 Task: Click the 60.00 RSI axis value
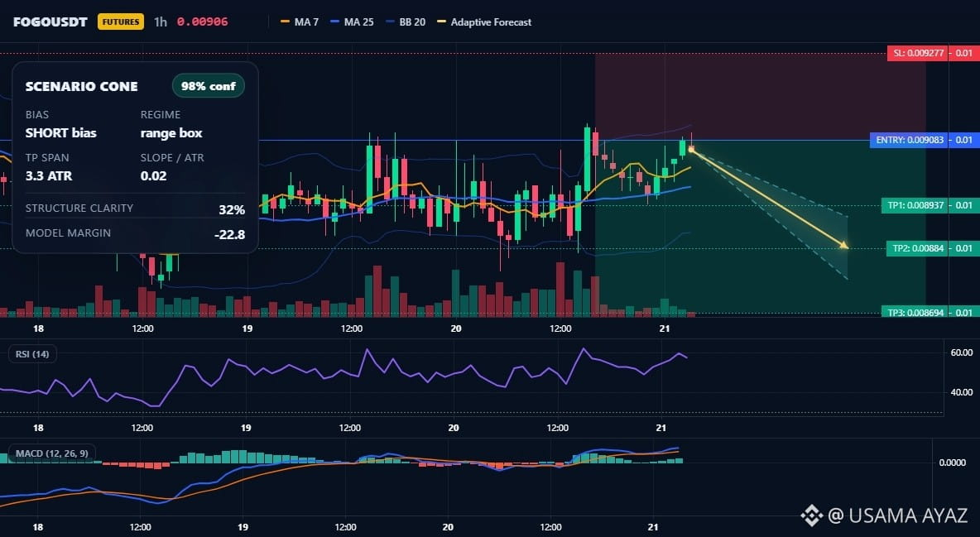961,352
